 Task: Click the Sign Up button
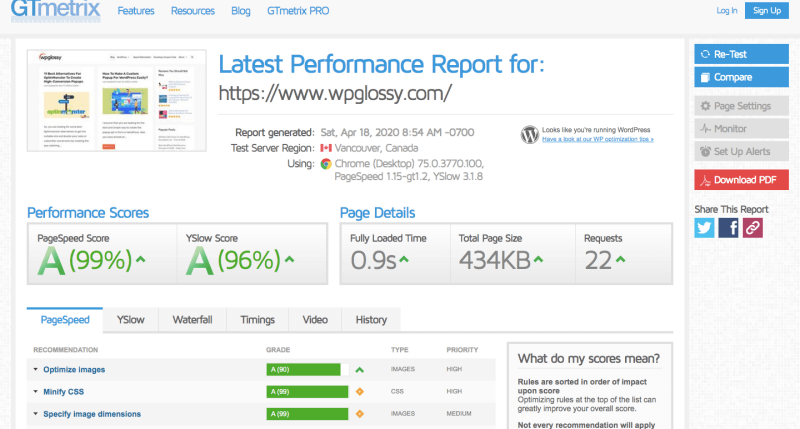[767, 10]
